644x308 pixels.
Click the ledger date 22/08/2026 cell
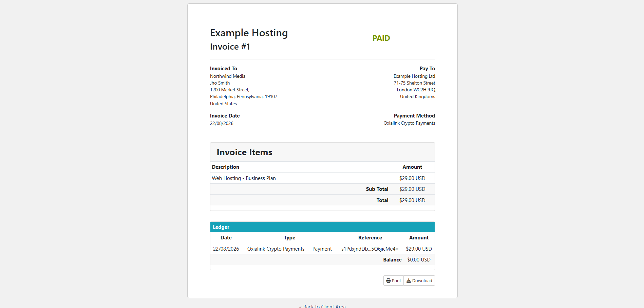[x=226, y=249]
